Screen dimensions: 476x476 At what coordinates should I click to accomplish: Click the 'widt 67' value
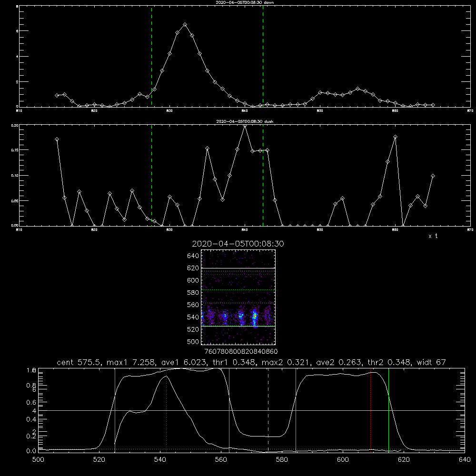pyautogui.click(x=431, y=362)
